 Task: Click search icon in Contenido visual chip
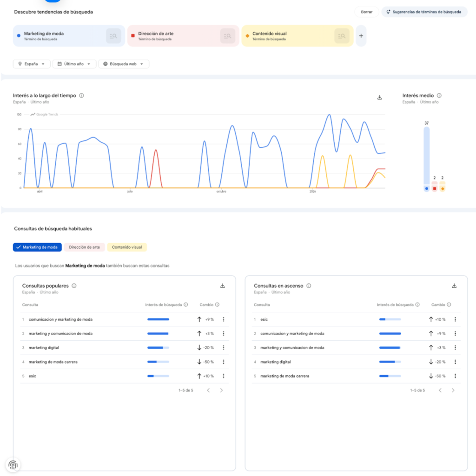point(342,36)
